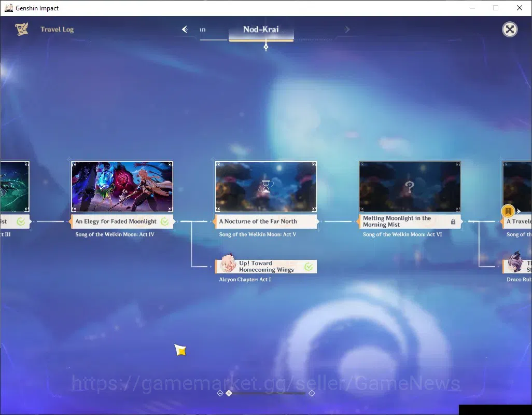532x415 pixels.
Task: Click the left diamond end of timeline scrollbar
Action: 220,393
